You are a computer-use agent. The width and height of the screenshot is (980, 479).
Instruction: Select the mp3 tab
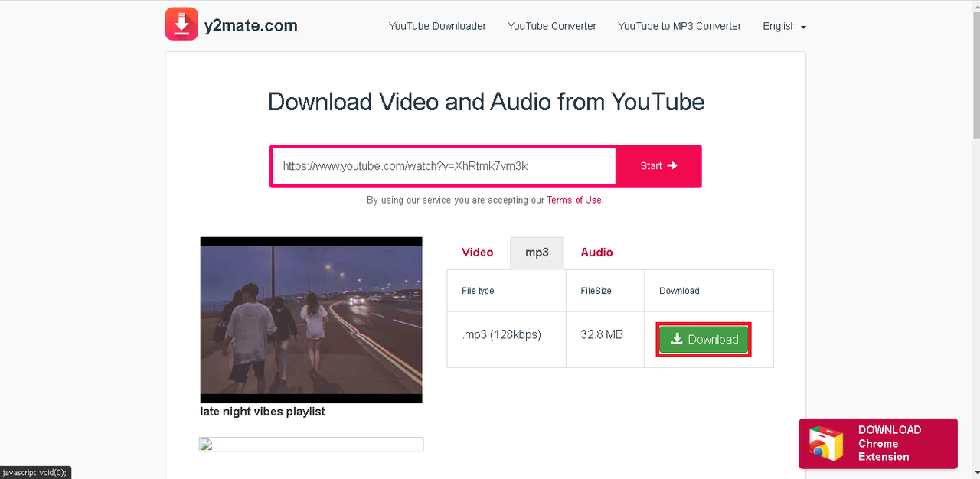click(x=537, y=253)
